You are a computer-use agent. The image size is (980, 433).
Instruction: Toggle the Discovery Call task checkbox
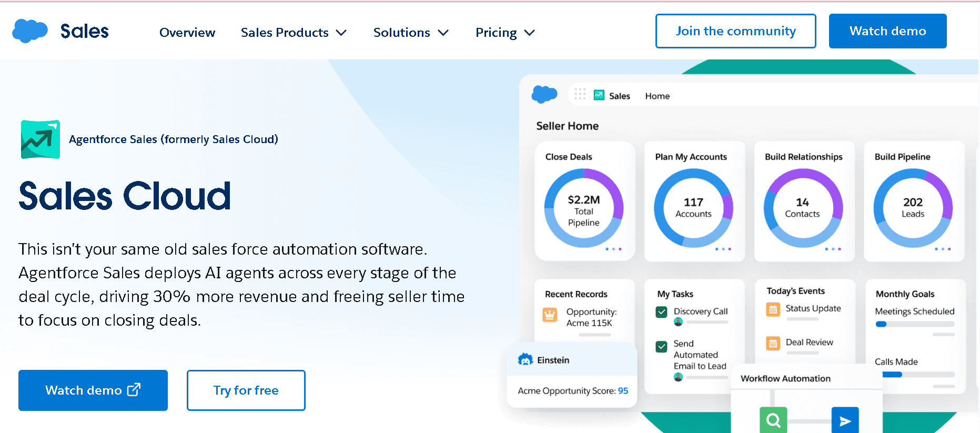(662, 312)
